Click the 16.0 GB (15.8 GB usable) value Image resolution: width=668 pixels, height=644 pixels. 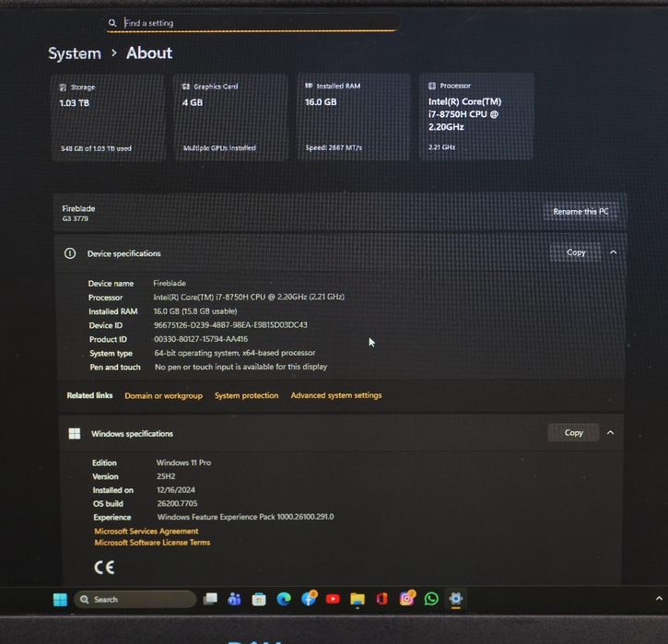pyautogui.click(x=195, y=311)
